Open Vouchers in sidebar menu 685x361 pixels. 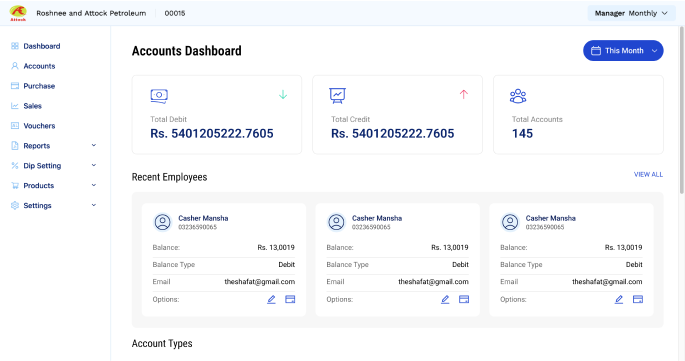[x=39, y=125]
